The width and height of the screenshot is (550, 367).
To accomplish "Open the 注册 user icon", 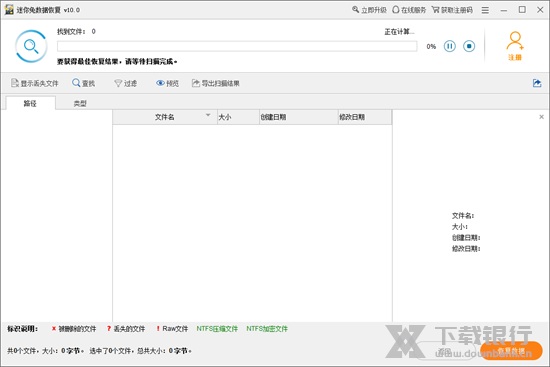I will 515,46.
